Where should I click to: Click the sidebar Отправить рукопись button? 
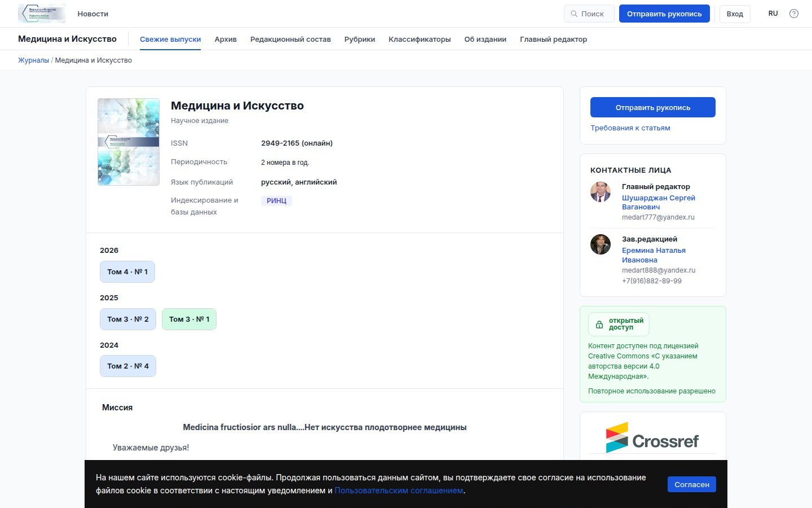653,107
